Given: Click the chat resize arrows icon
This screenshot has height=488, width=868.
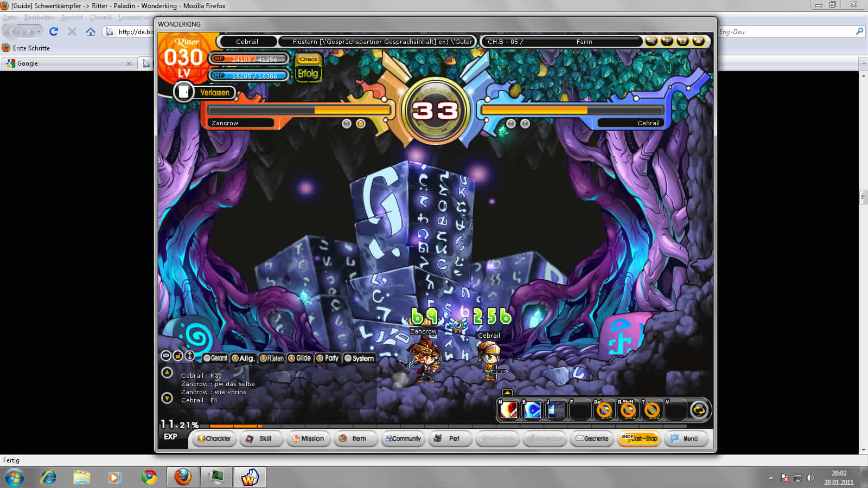Looking at the screenshot, I should 190,356.
